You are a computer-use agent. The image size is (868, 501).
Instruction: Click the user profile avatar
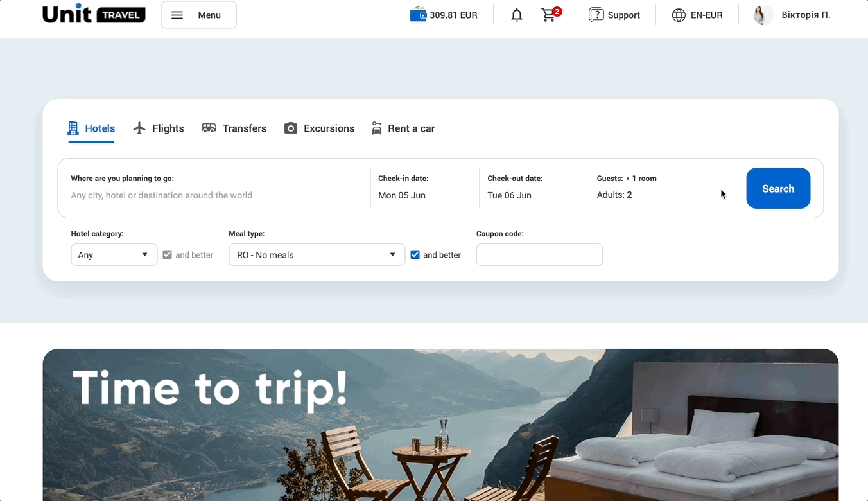pyautogui.click(x=763, y=15)
